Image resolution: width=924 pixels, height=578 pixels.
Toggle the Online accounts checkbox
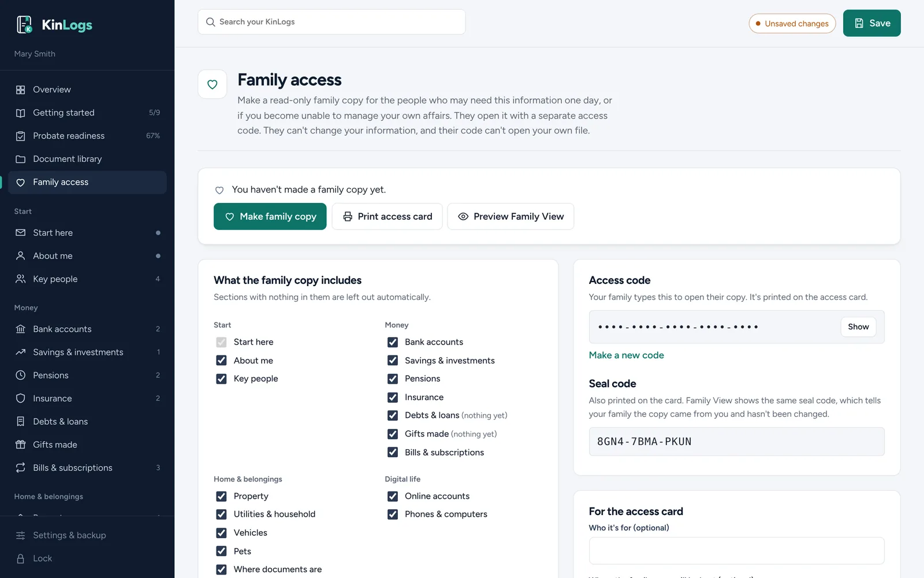pyautogui.click(x=393, y=497)
